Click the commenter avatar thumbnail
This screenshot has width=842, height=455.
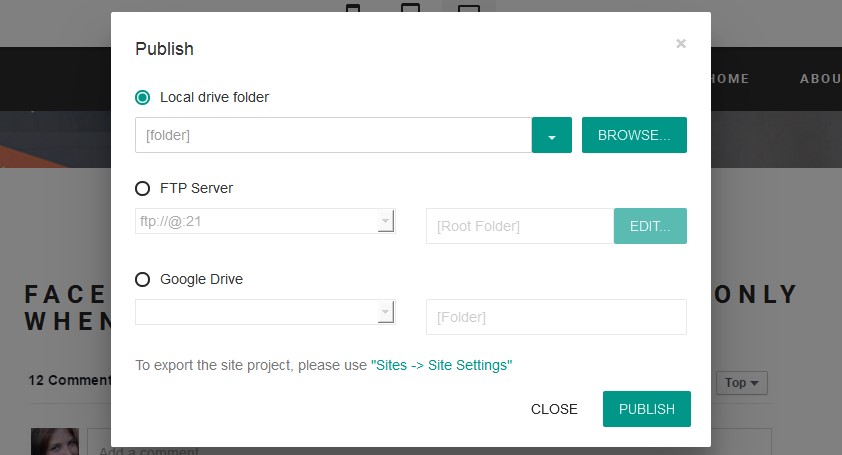click(55, 442)
